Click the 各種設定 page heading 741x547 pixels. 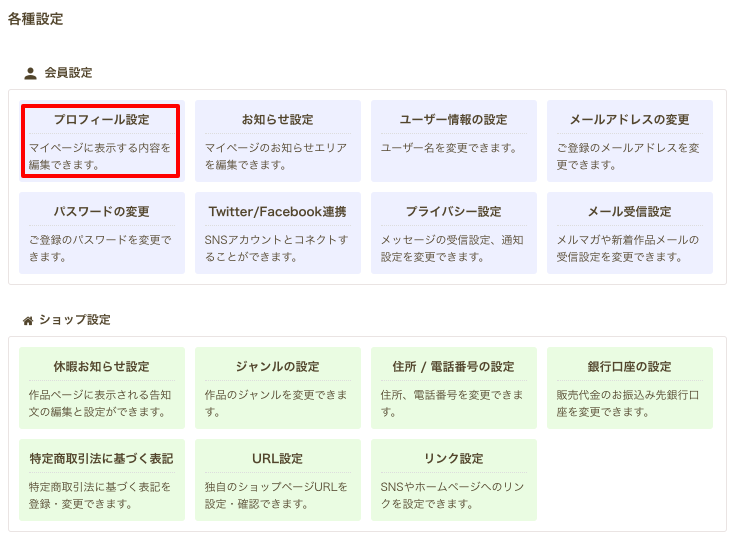coord(35,19)
